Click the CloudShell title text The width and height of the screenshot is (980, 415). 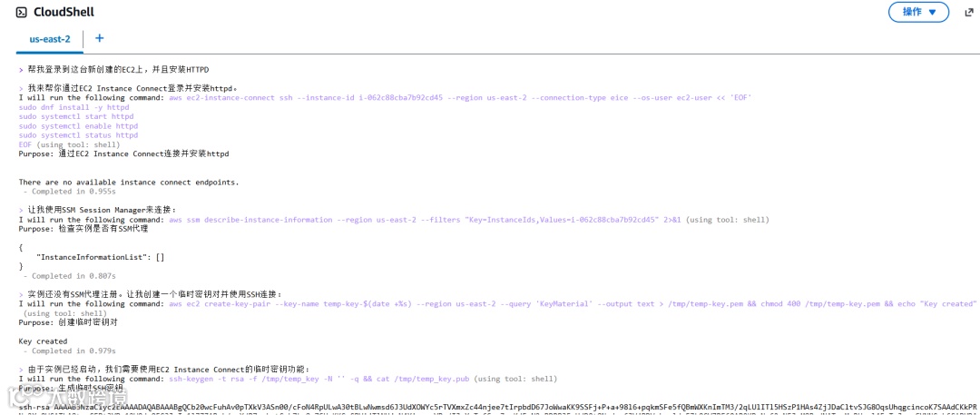point(64,12)
